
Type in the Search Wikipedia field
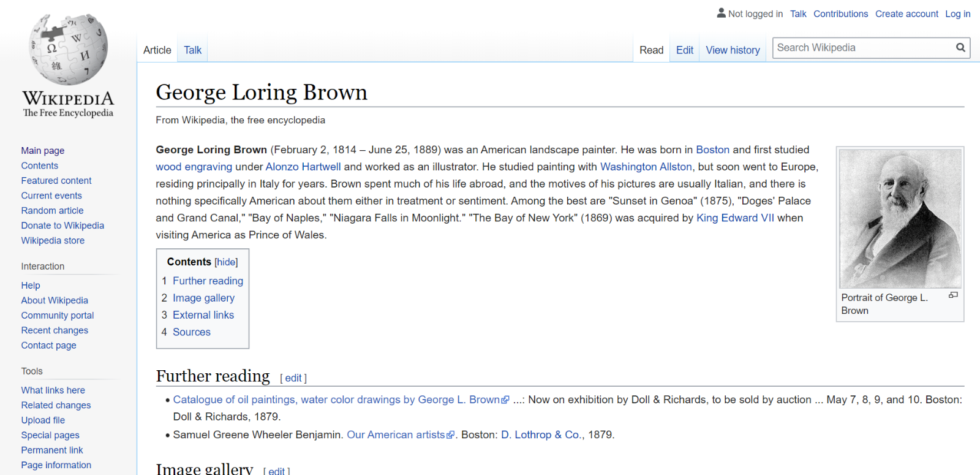tap(862, 48)
